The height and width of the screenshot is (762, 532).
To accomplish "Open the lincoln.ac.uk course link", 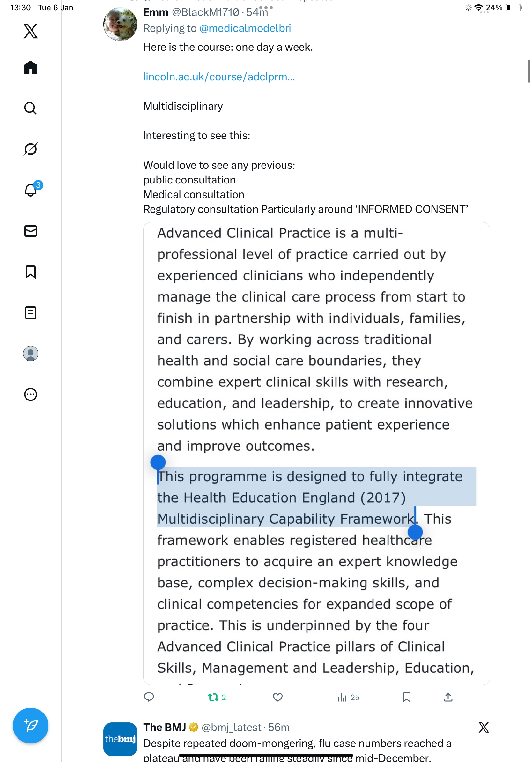I will [x=219, y=77].
